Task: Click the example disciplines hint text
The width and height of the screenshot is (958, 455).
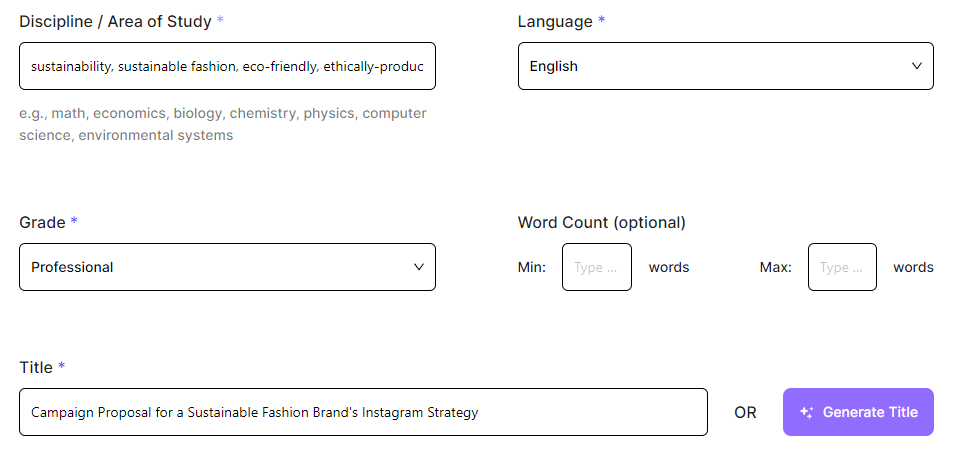Action: (x=222, y=124)
